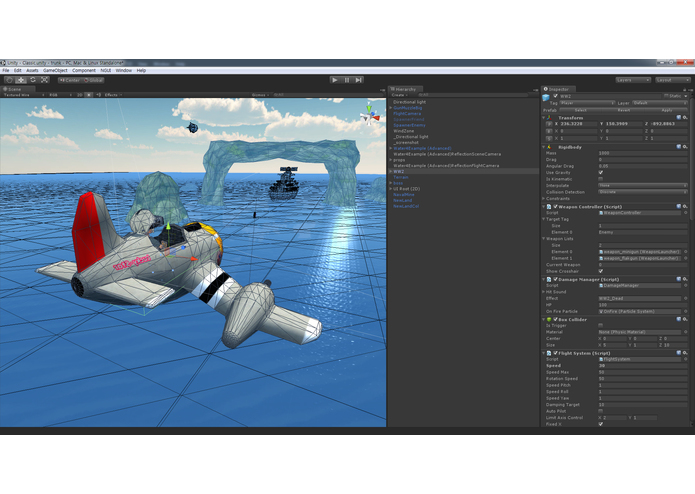Screen dimensions: 695x494
Task: Toggle scene lighting sun icon
Action: [89, 95]
